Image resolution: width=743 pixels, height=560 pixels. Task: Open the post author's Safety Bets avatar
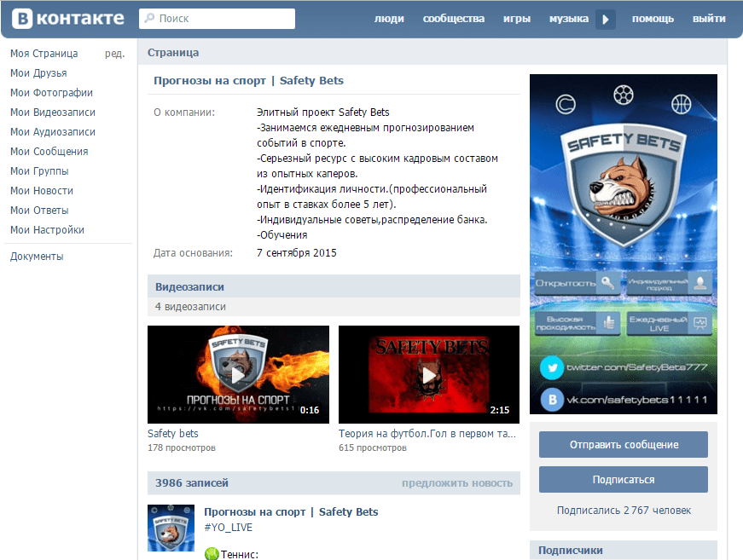[171, 528]
